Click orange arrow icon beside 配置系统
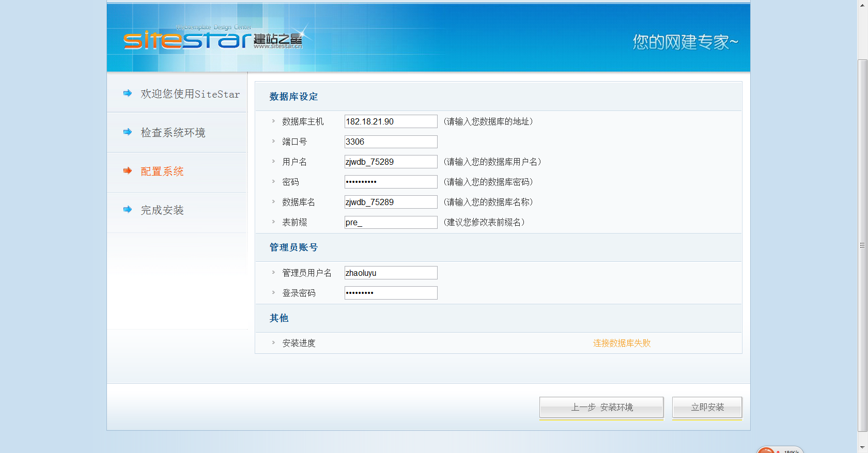This screenshot has height=453, width=868. pyautogui.click(x=128, y=171)
